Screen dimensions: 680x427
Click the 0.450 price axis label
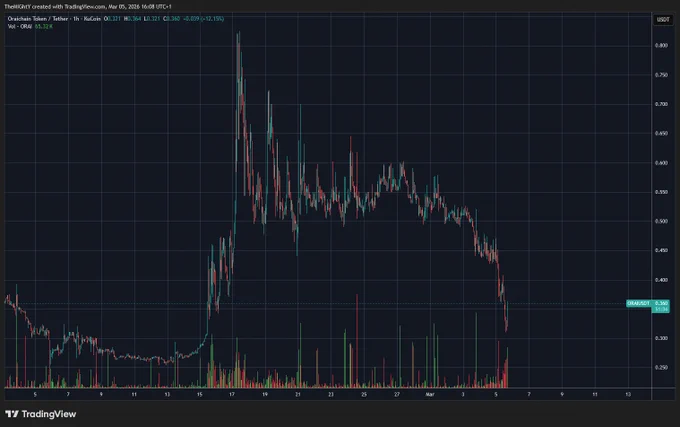pyautogui.click(x=661, y=250)
